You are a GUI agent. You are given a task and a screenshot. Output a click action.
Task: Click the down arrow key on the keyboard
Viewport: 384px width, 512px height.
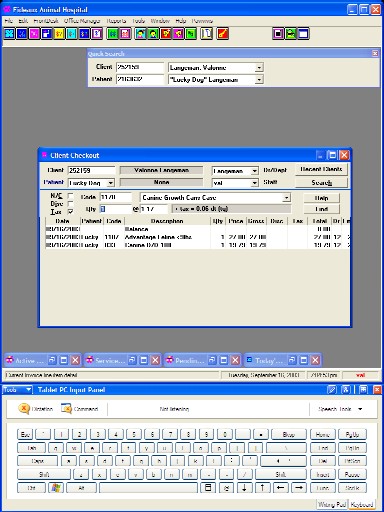click(x=244, y=488)
